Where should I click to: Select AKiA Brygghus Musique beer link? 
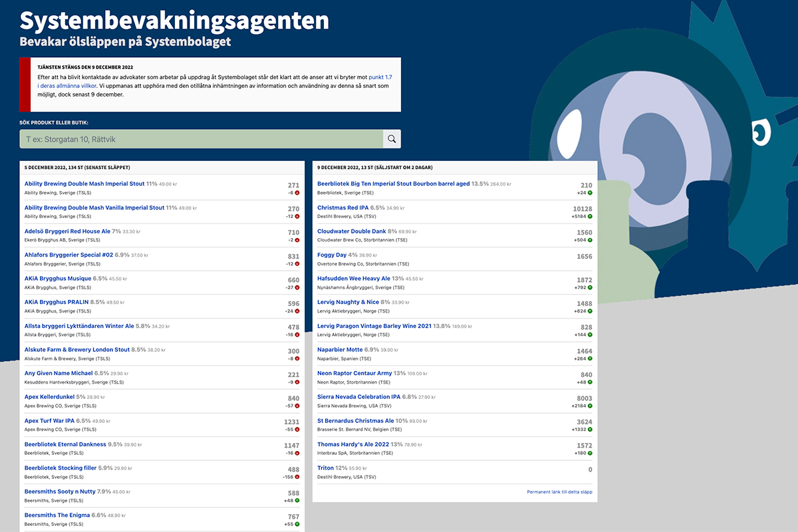[58, 279]
